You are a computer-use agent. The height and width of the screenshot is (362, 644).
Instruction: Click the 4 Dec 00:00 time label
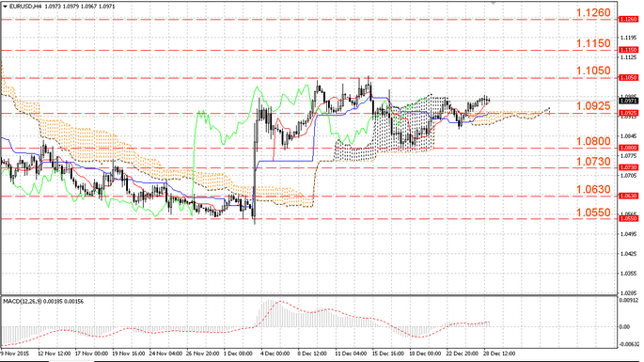click(x=275, y=354)
